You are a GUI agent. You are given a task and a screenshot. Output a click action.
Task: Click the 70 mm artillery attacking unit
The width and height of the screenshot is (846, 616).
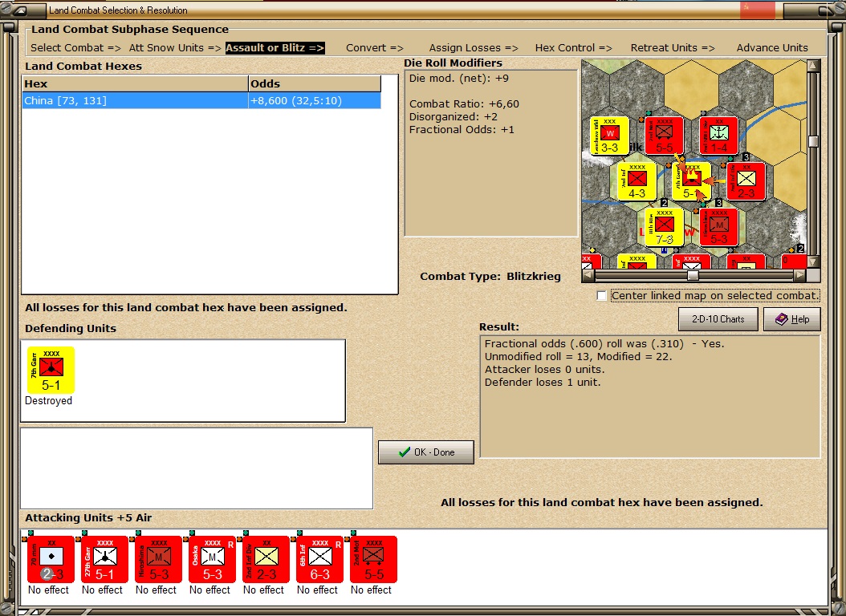pyautogui.click(x=51, y=559)
